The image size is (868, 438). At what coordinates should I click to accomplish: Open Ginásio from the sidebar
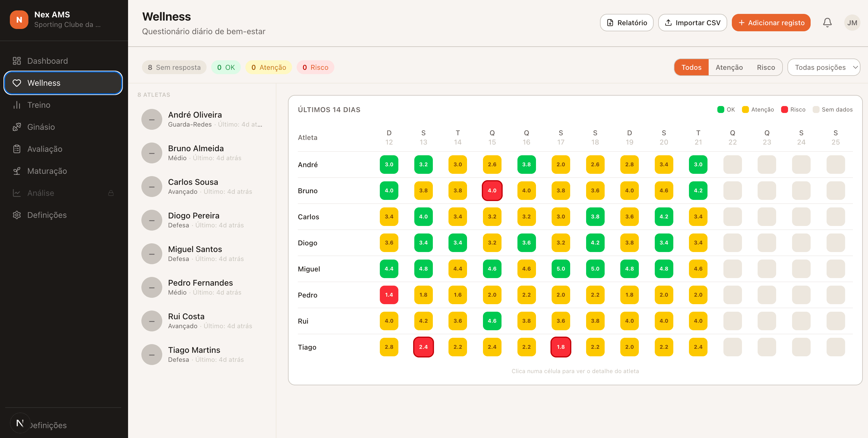point(41,127)
